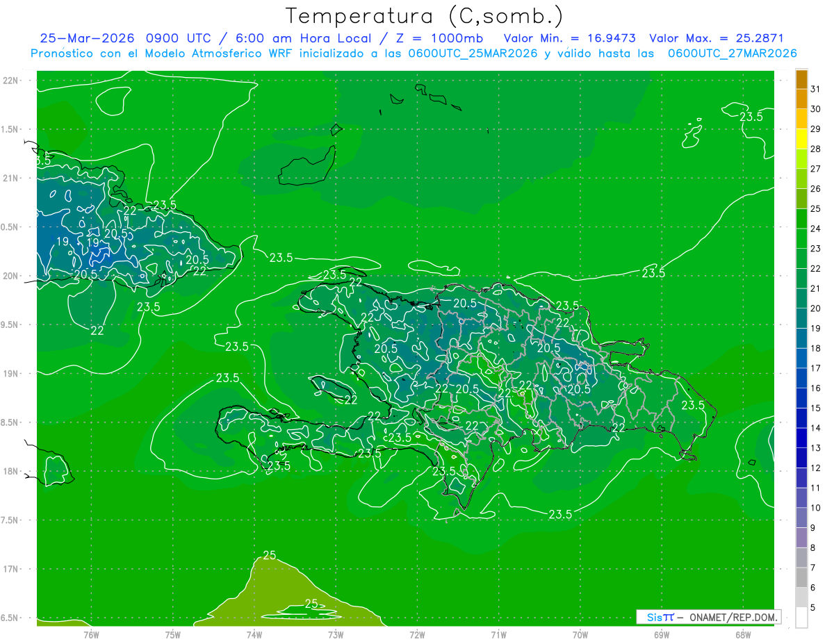The image size is (834, 644).
Task: Click the white 5 degree legend swatch
Action: tap(801, 617)
